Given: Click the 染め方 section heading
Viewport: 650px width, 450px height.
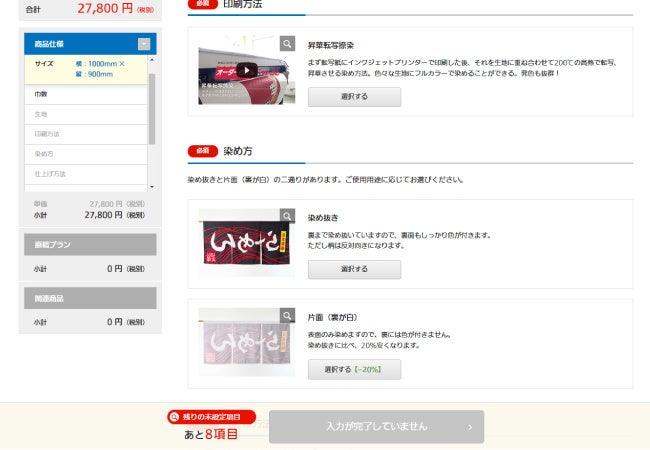Looking at the screenshot, I should (x=238, y=151).
